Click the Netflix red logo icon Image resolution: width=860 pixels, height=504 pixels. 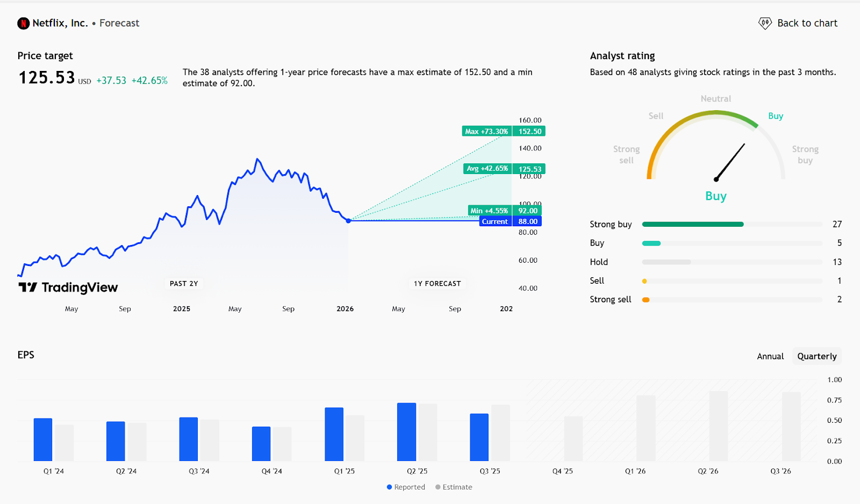click(23, 23)
